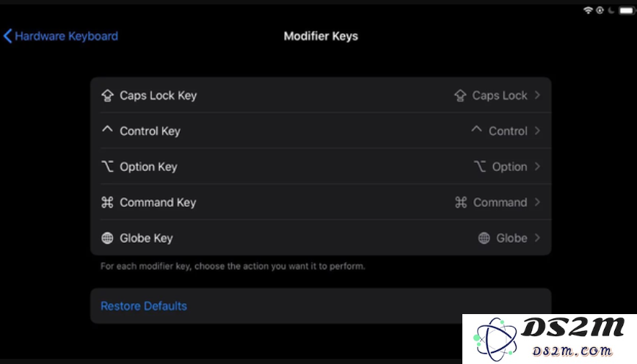Tap the Control Key caret icon
Viewport: 637px width, 364px height.
coord(107,129)
